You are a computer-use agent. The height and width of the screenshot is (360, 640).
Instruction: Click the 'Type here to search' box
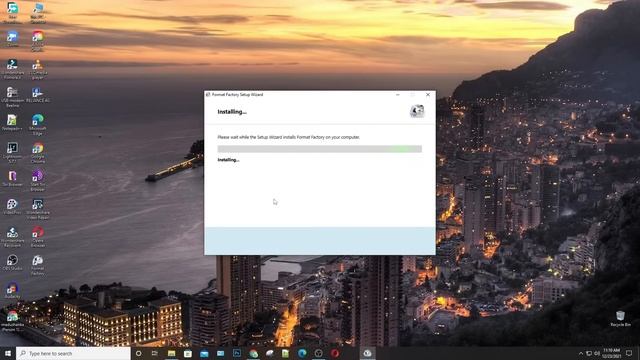73,353
